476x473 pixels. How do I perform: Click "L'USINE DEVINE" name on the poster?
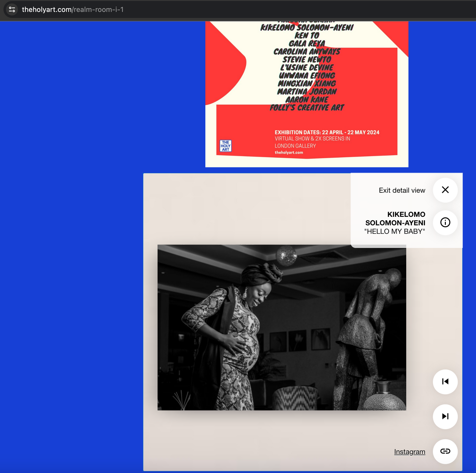[x=307, y=68]
